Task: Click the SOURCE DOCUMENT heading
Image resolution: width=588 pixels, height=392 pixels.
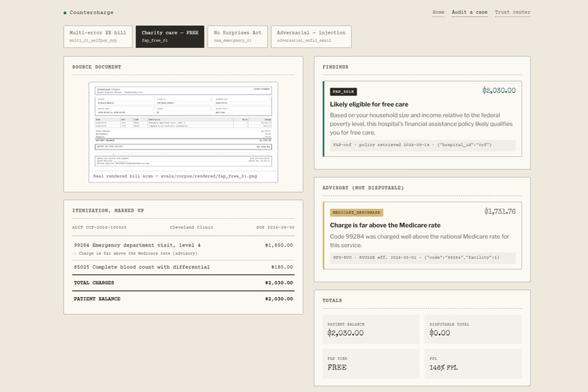Action: point(96,66)
